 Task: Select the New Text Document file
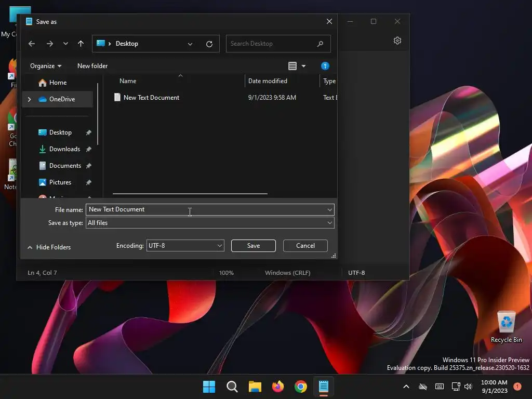(x=151, y=97)
